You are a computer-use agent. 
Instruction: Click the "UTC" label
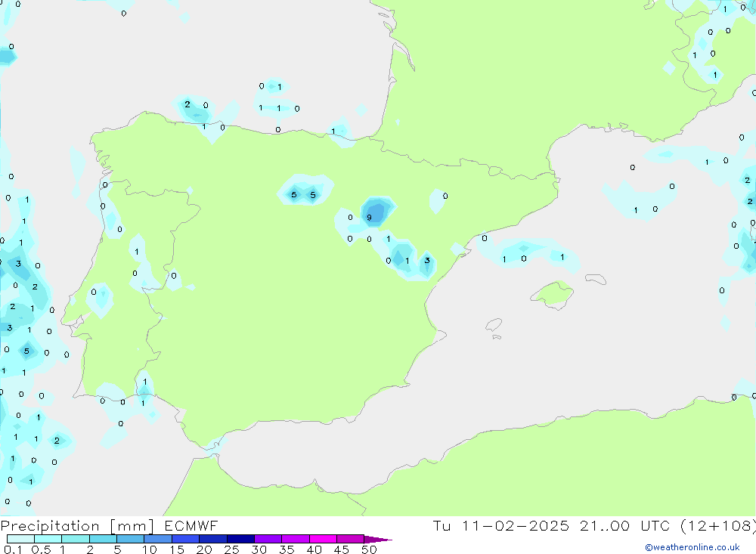coord(655,525)
